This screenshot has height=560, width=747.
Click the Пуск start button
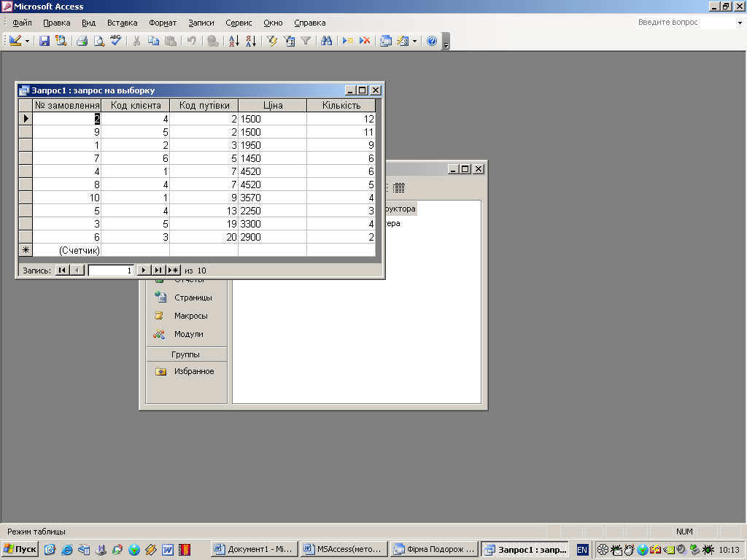[20, 549]
